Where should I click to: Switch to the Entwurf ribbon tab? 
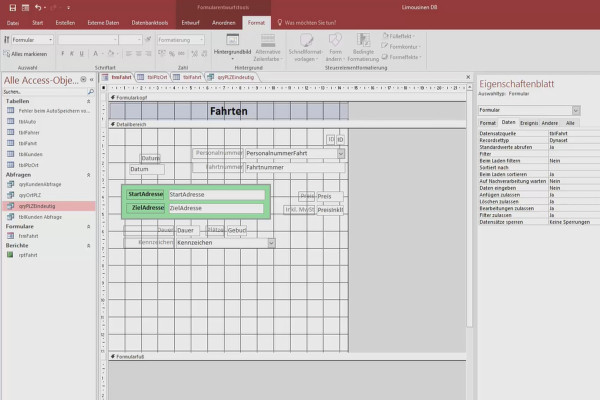click(x=191, y=23)
